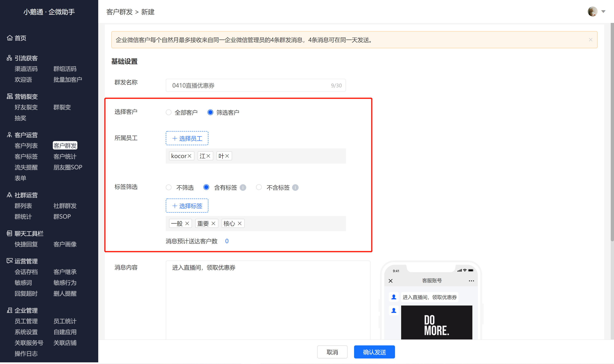The width and height of the screenshot is (614, 364).
Task: Open 会话存档 in the sidebar
Action: tap(26, 272)
